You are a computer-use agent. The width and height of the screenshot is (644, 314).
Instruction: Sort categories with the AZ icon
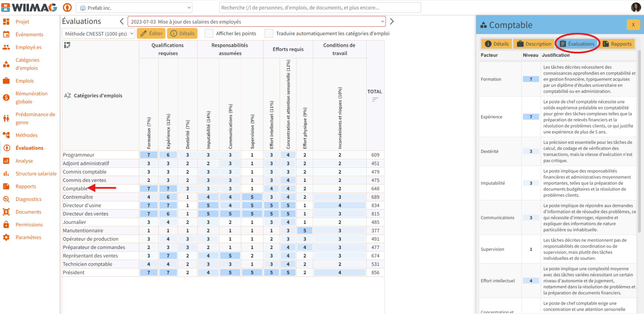pyautogui.click(x=67, y=96)
